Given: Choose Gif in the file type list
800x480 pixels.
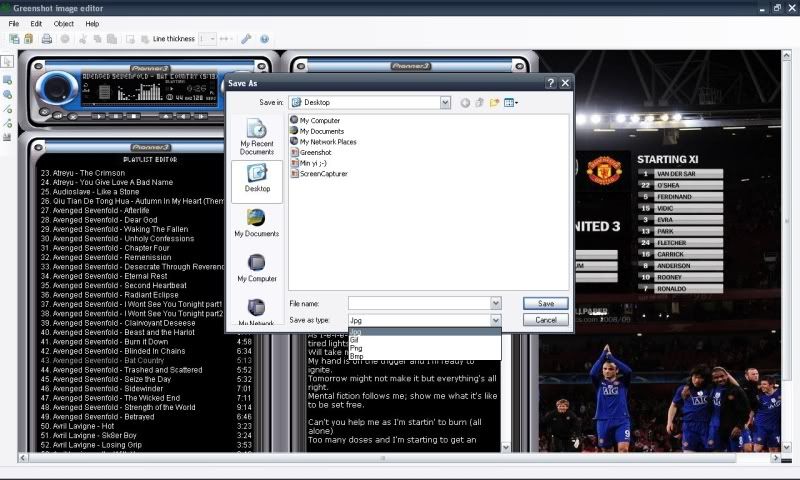Looking at the screenshot, I should (x=424, y=340).
